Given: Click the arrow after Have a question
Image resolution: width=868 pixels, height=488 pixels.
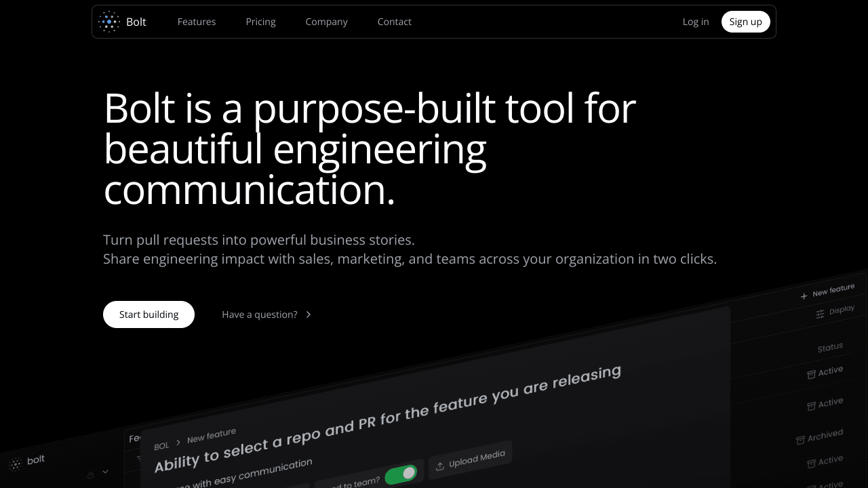Looking at the screenshot, I should [x=309, y=314].
